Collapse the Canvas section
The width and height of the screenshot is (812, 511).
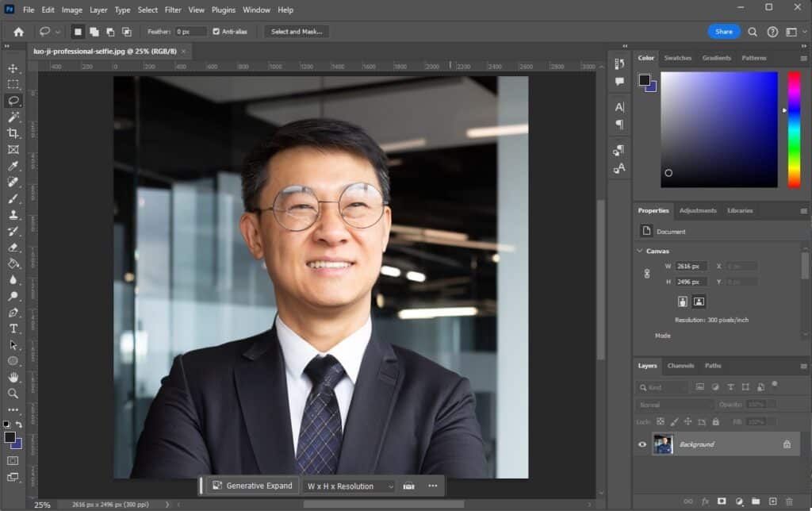[x=640, y=251]
